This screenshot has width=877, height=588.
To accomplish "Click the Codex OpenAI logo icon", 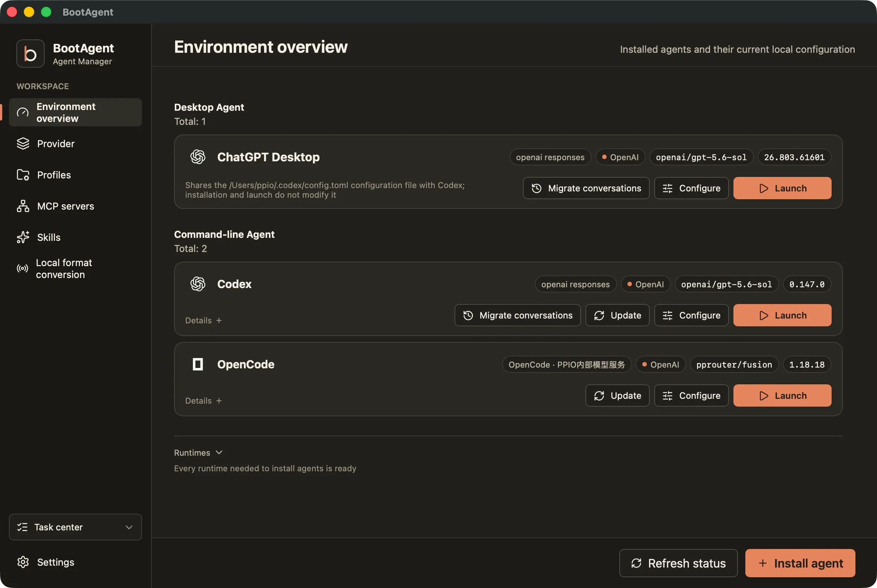I will click(x=198, y=284).
